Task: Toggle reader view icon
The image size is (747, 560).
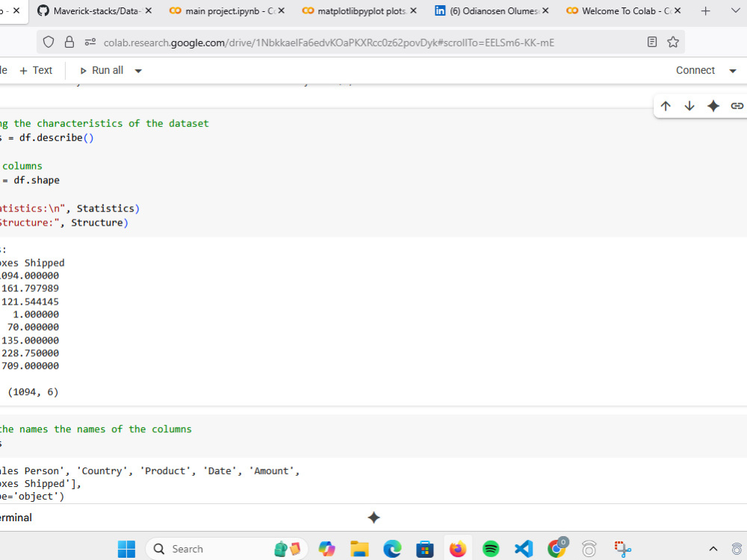Action: [x=652, y=42]
